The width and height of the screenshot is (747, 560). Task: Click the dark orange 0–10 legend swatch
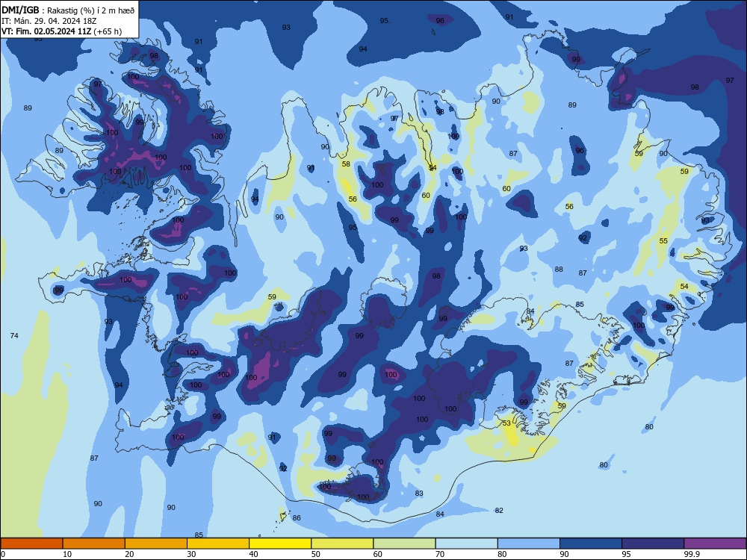[31, 544]
